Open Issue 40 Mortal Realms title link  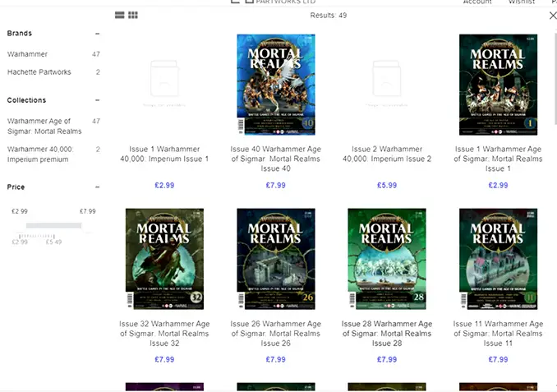tap(276, 159)
